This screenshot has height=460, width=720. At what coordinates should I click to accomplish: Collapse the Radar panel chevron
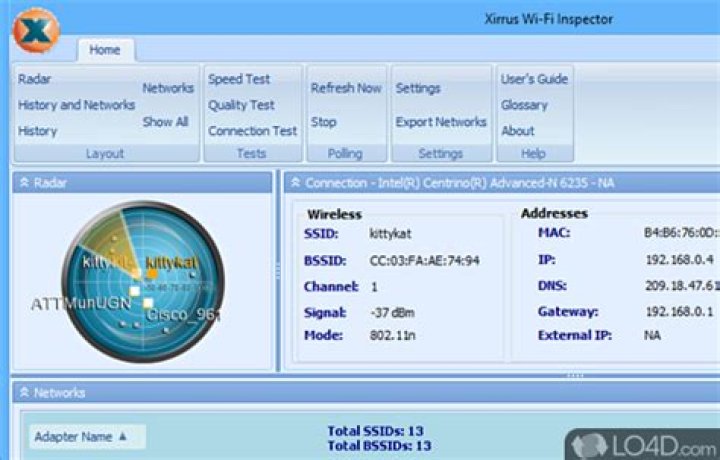point(24,183)
